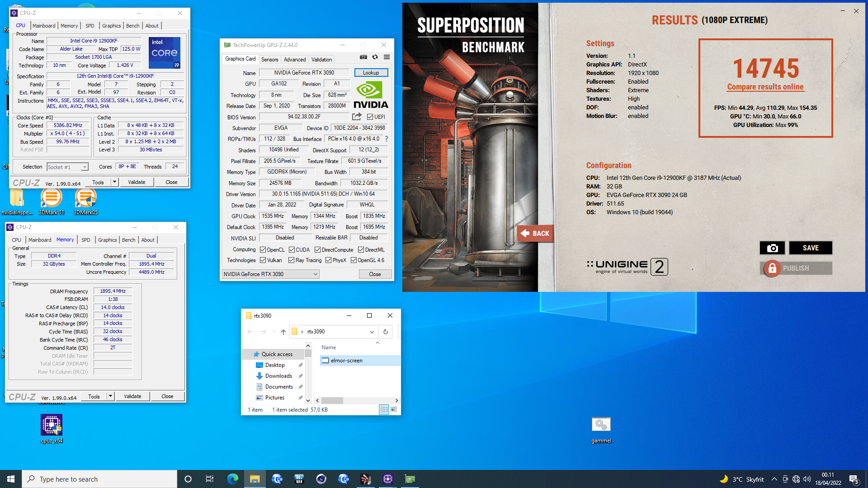868x488 pixels.
Task: Click Compare results online link
Action: click(765, 87)
